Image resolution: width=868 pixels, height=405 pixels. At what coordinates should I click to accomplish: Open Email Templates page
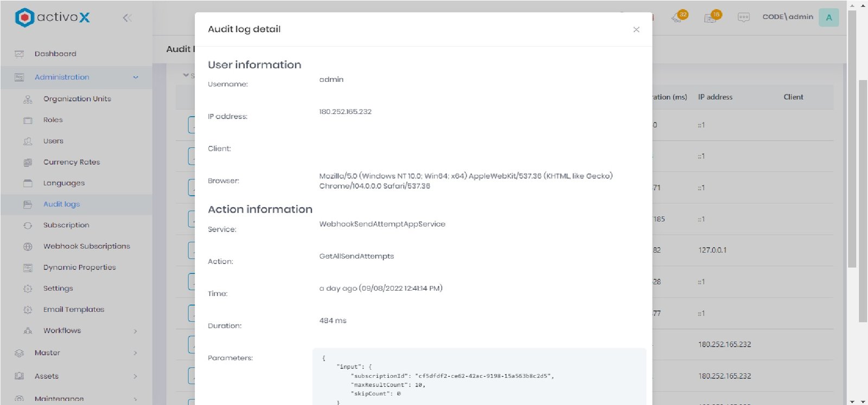point(74,310)
